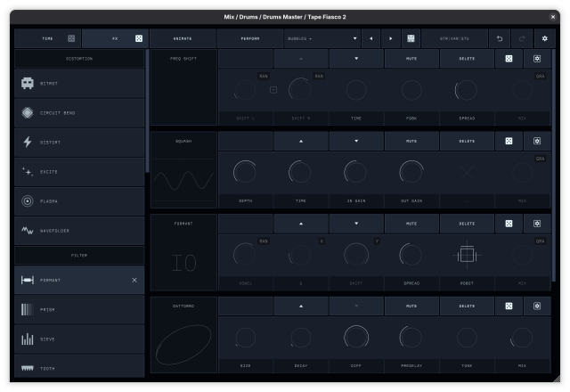570x392 pixels.
Task: Toggle RAN on the Shift L knob
Action: (264, 76)
